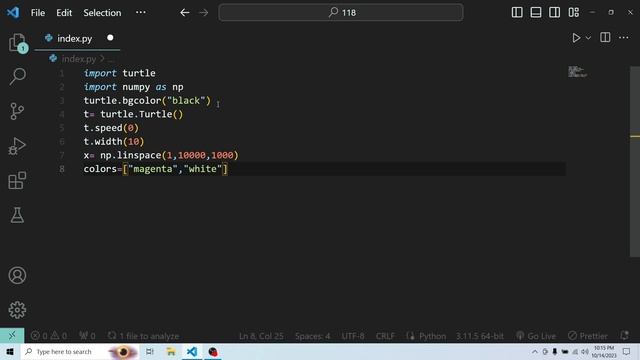Open Windows action center notifications

[x=627, y=351]
